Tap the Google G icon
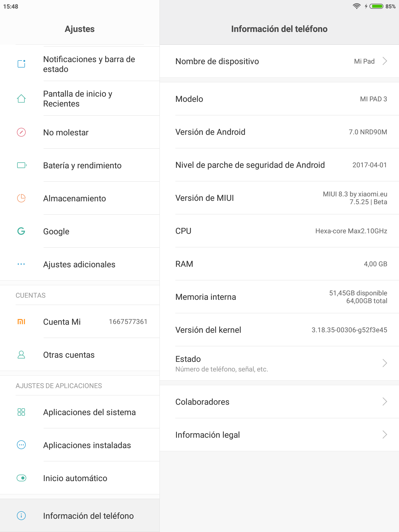Image resolution: width=399 pixels, height=532 pixels. [x=21, y=231]
